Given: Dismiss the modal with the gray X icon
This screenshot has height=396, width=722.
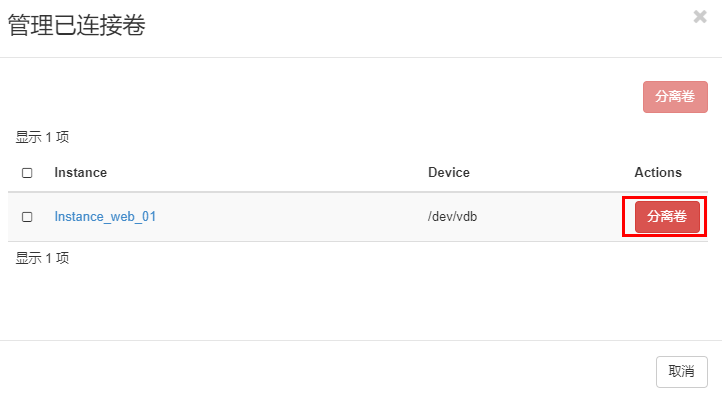Looking at the screenshot, I should tap(700, 17).
